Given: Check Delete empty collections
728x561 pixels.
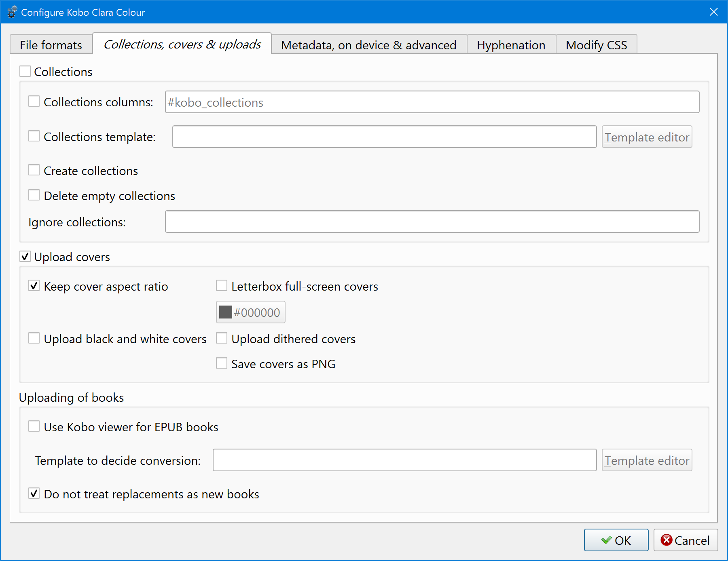Looking at the screenshot, I should [x=34, y=195].
